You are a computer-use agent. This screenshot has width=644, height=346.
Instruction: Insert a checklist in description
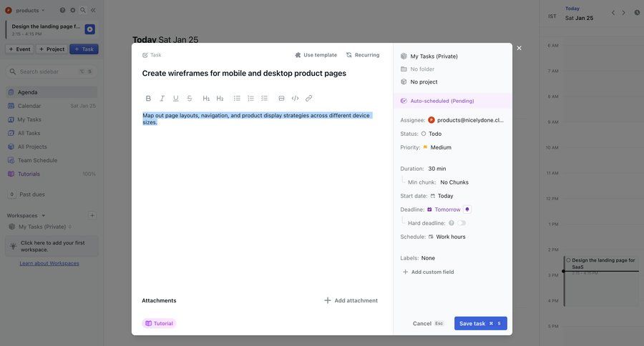pyautogui.click(x=264, y=98)
